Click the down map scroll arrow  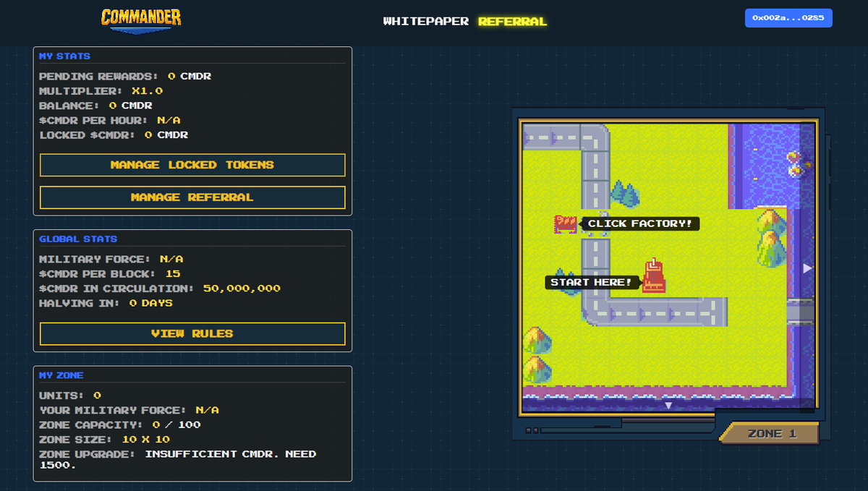point(668,406)
